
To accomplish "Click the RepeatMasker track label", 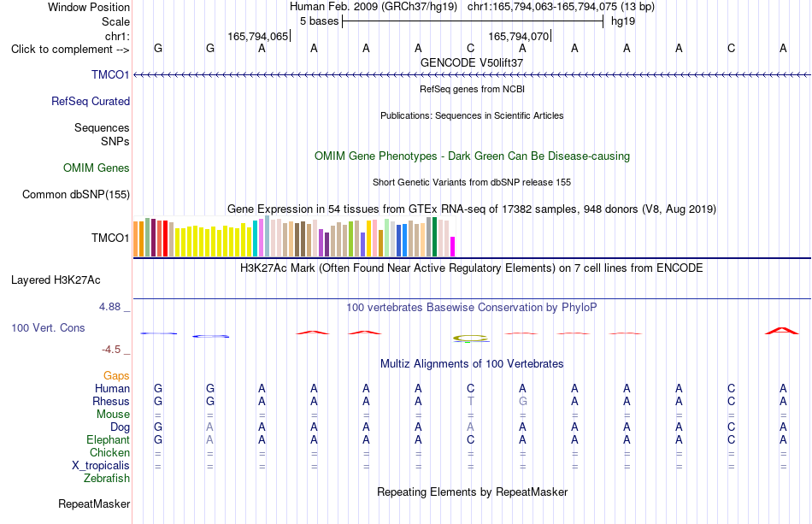I will coord(94,503).
